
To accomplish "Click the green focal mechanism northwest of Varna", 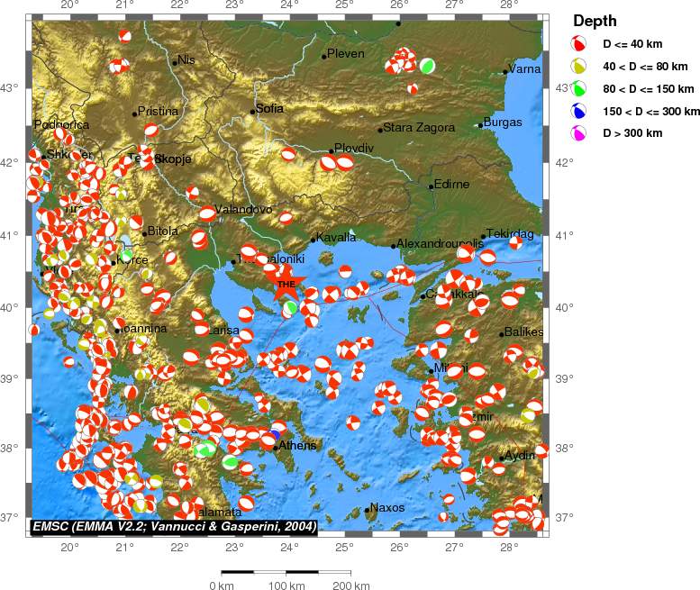I will (427, 66).
